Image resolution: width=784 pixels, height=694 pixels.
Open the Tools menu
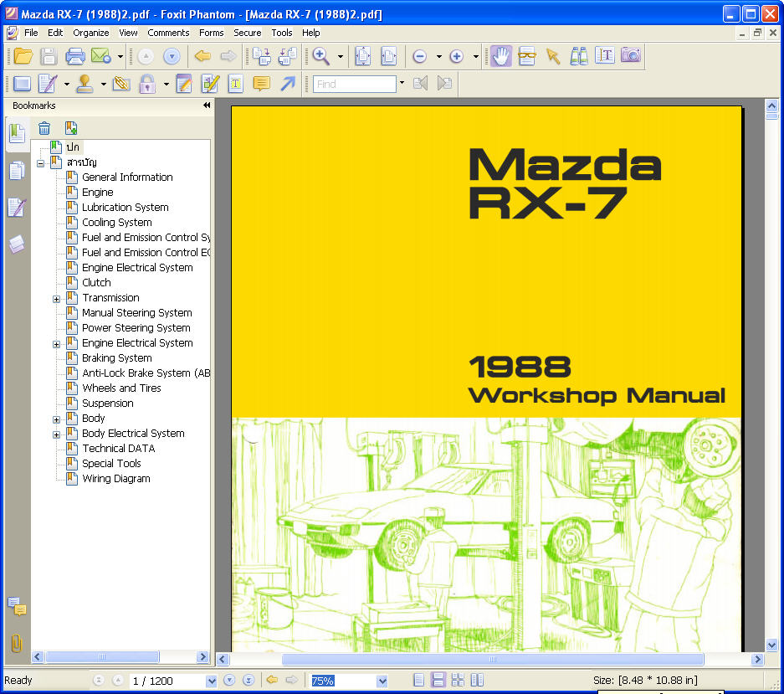tap(281, 33)
